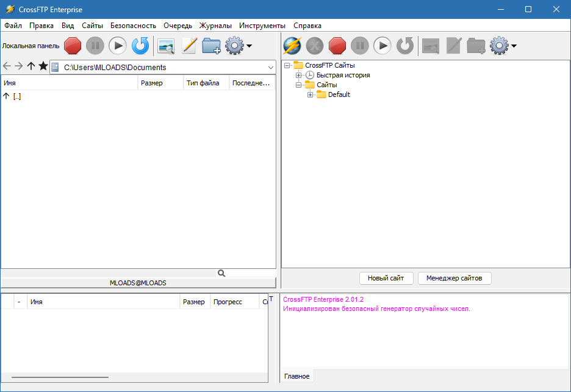Open the Вид menu
This screenshot has width=571, height=392.
(68, 26)
